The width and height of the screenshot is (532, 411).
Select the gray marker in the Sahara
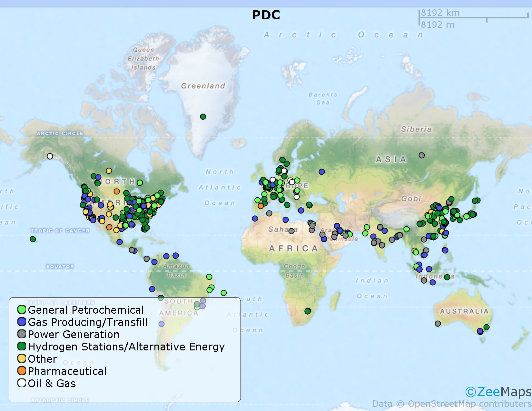coord(291,231)
